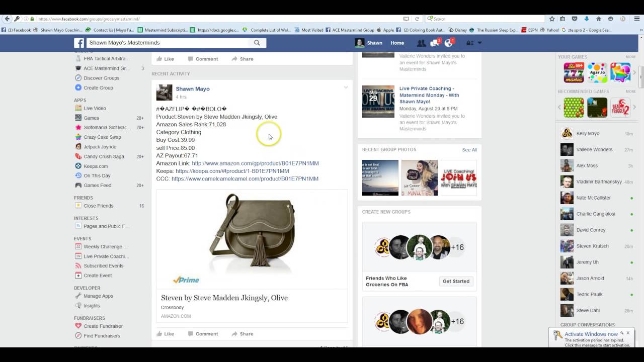Click See All for recent group photos
The image size is (644, 362).
click(469, 150)
